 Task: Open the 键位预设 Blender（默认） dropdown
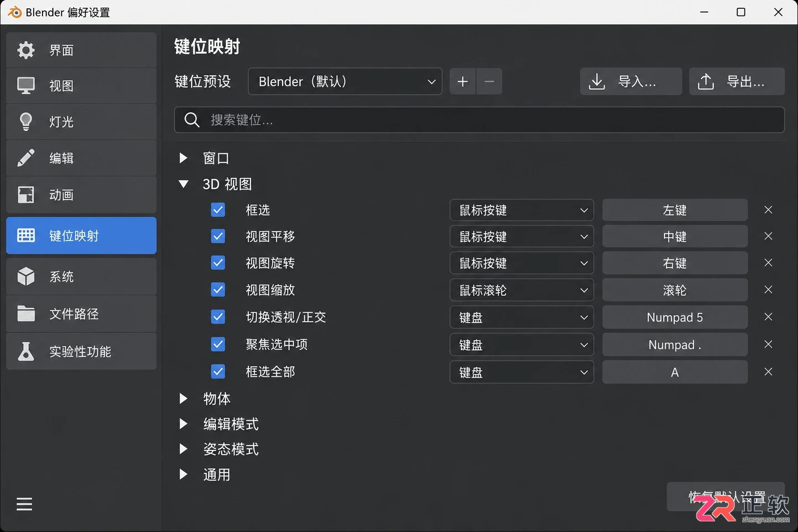tap(345, 81)
